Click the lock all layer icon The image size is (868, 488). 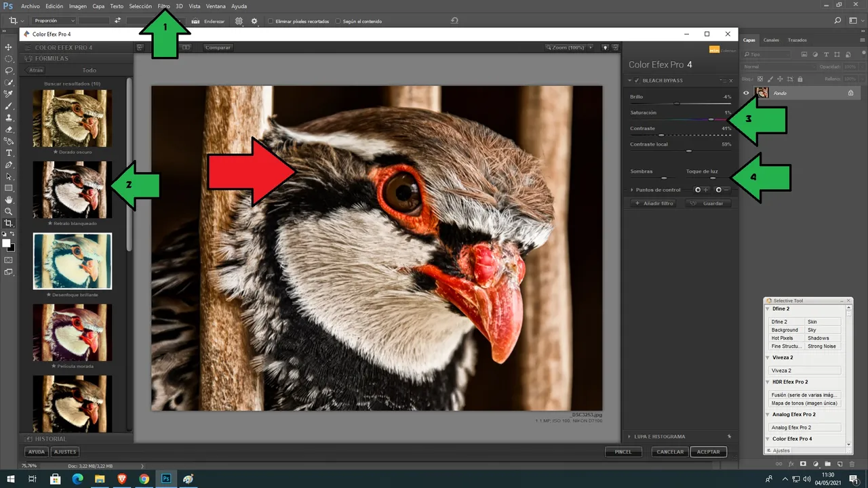pyautogui.click(x=800, y=79)
